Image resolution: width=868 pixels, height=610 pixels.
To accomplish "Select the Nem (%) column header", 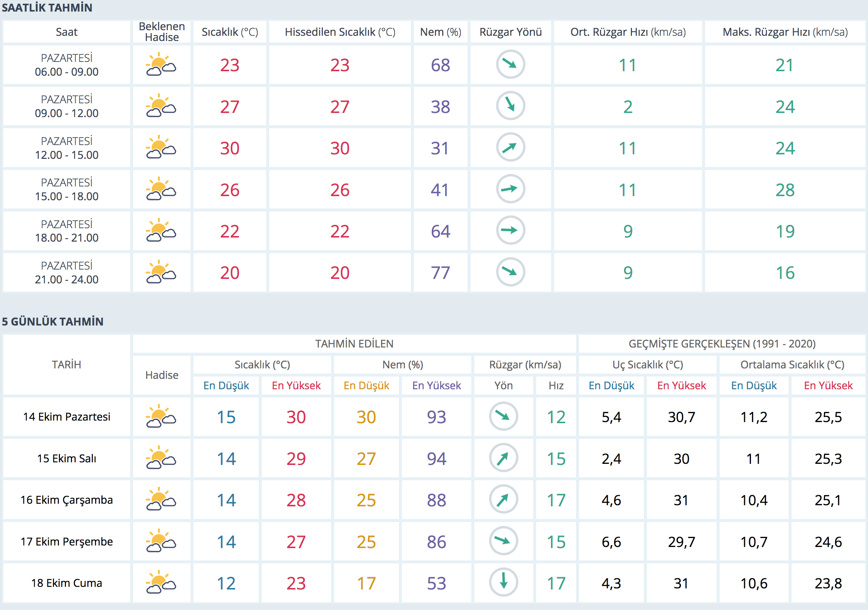I will (440, 32).
